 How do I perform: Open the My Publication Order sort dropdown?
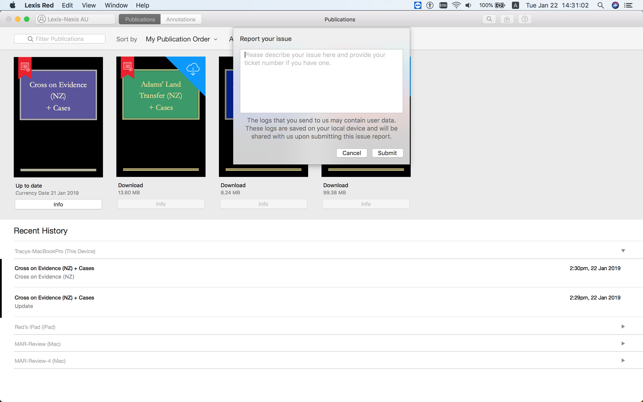pos(181,39)
